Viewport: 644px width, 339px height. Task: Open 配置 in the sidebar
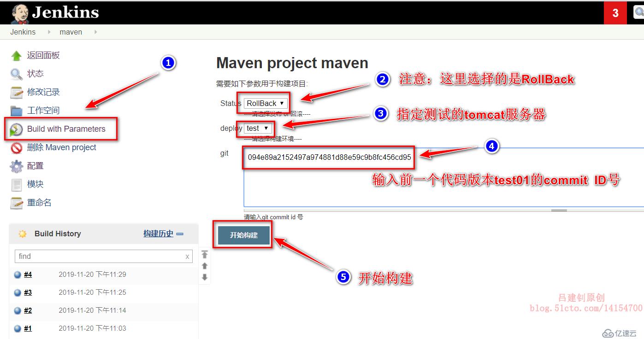tap(35, 166)
